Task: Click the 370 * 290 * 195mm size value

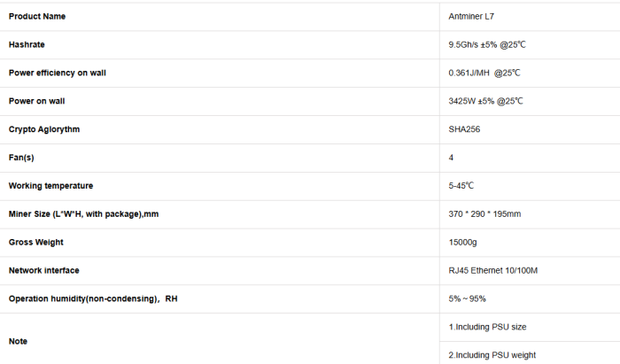Action: pyautogui.click(x=484, y=214)
